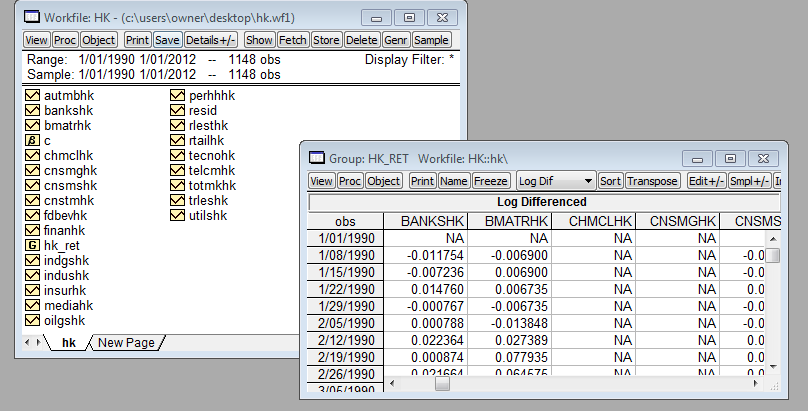Click the Sample button

[431, 40]
